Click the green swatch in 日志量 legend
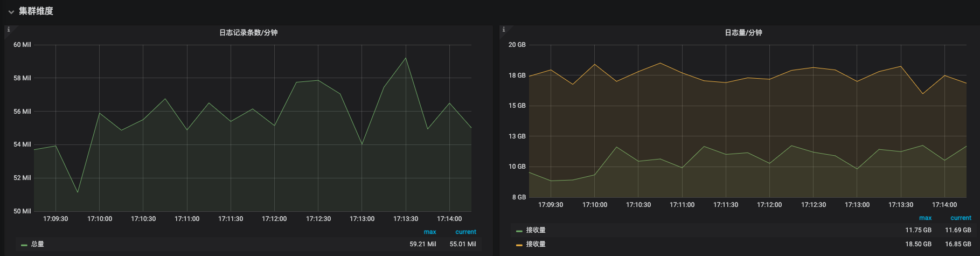Screen dimensions: 980x256 tap(519, 231)
